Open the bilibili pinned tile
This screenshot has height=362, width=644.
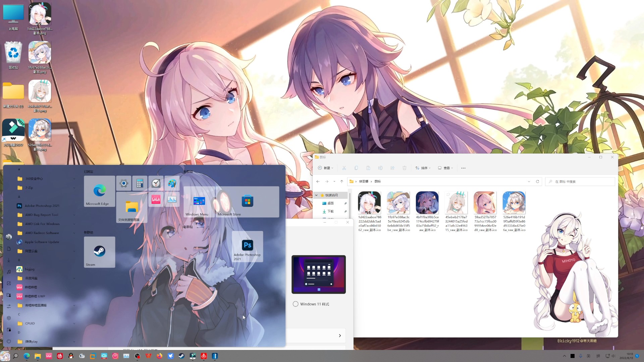pos(156,200)
